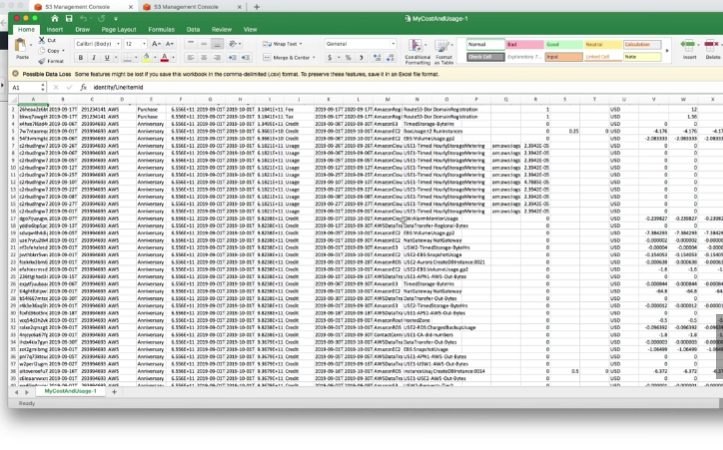
Task: Apply percent style format
Action: 348,58
